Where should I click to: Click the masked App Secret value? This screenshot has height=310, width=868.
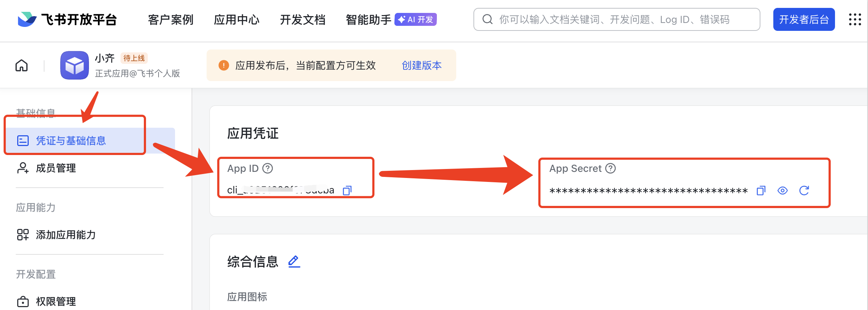pos(648,191)
